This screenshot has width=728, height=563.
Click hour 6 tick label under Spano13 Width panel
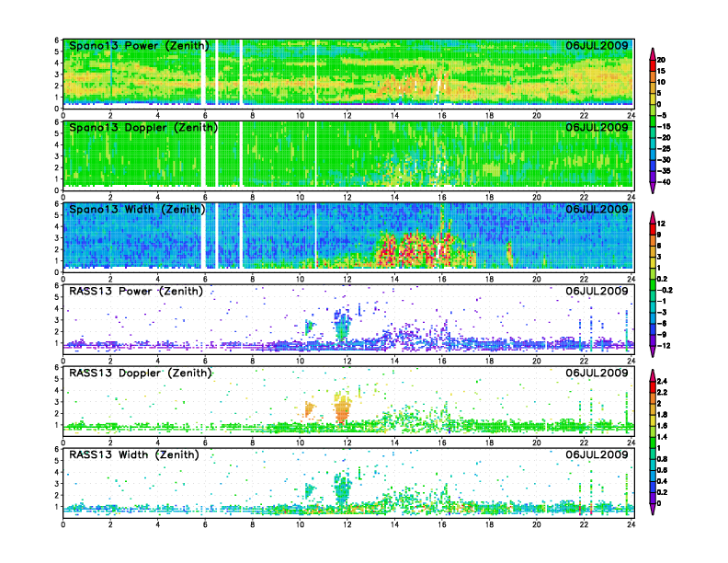205,279
